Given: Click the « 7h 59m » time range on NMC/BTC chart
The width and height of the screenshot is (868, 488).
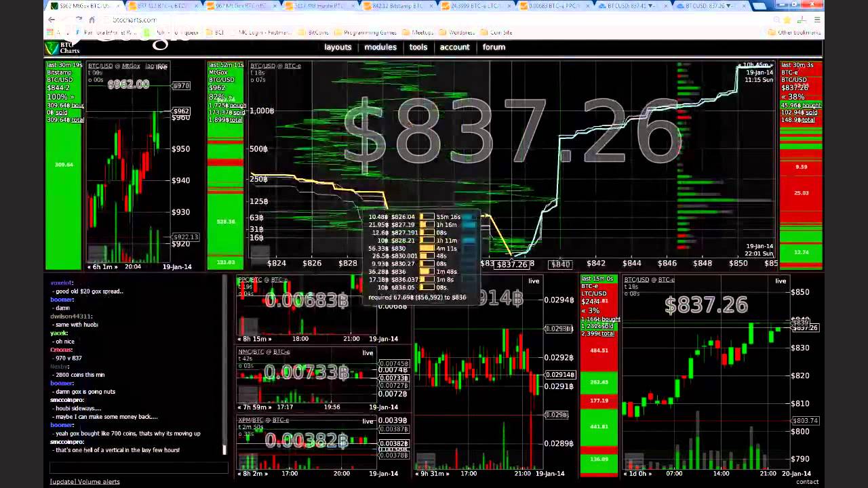Looking at the screenshot, I should tap(254, 407).
